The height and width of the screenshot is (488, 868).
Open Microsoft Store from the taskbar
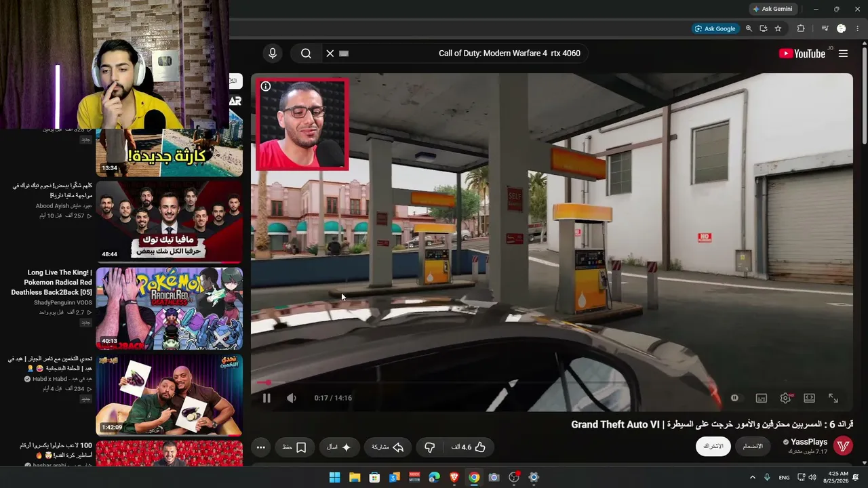374,477
